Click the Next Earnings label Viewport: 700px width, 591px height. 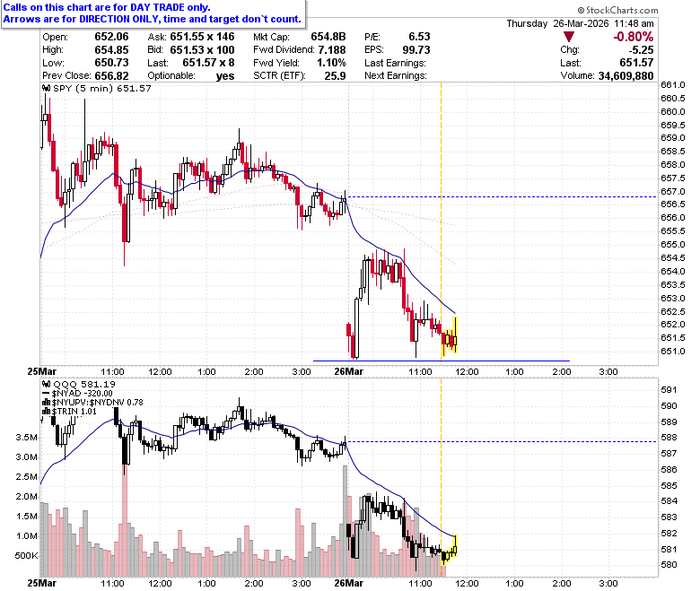tap(395, 75)
